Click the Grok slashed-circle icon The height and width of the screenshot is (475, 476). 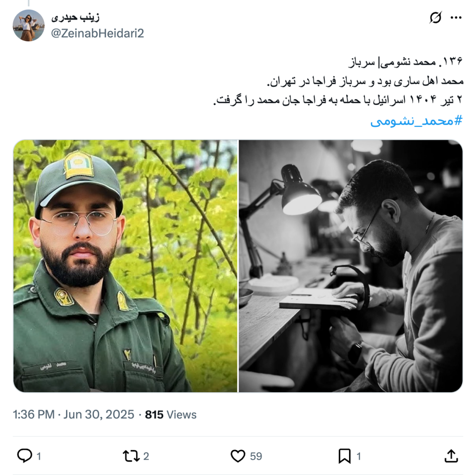[435, 18]
